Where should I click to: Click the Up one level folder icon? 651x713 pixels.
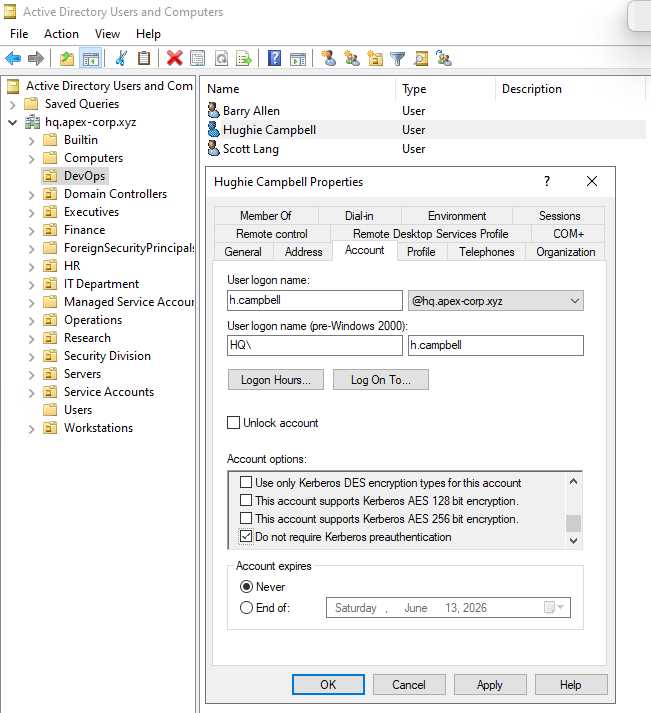67,58
